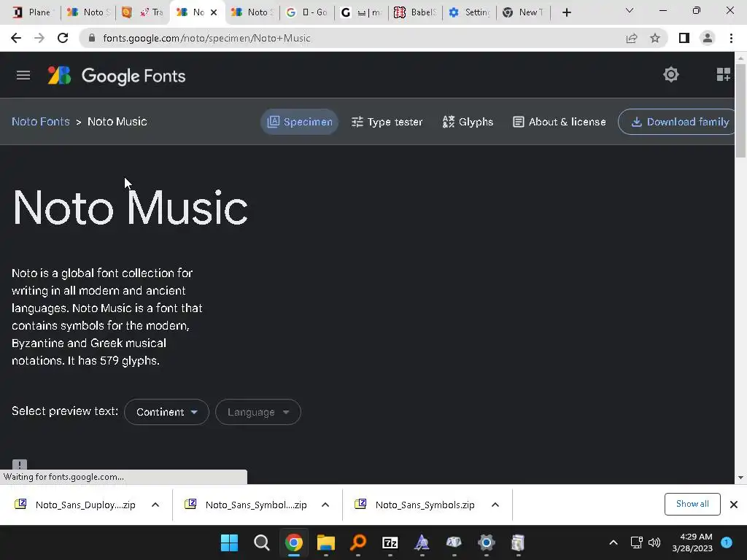Show hidden system tray icons

614,542
